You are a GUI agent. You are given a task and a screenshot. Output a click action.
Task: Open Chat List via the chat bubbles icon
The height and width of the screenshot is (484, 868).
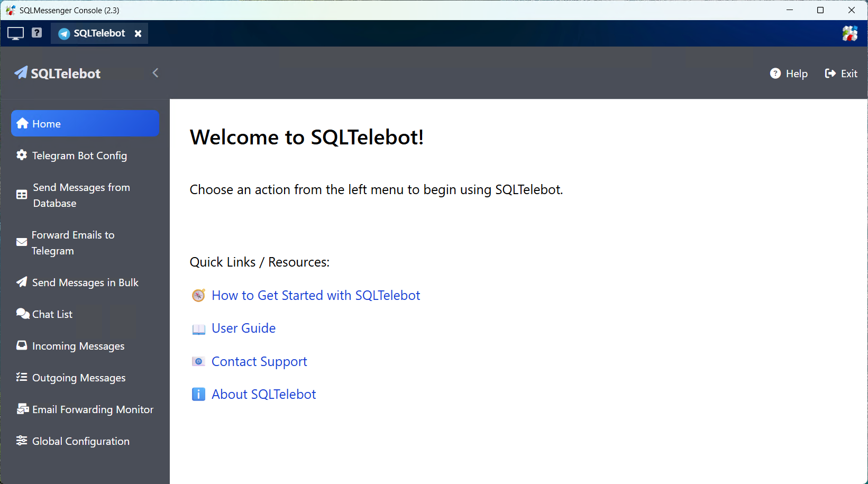(22, 313)
